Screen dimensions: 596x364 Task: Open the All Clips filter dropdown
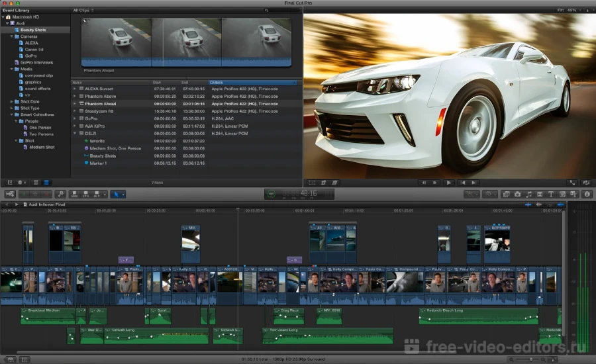83,11
